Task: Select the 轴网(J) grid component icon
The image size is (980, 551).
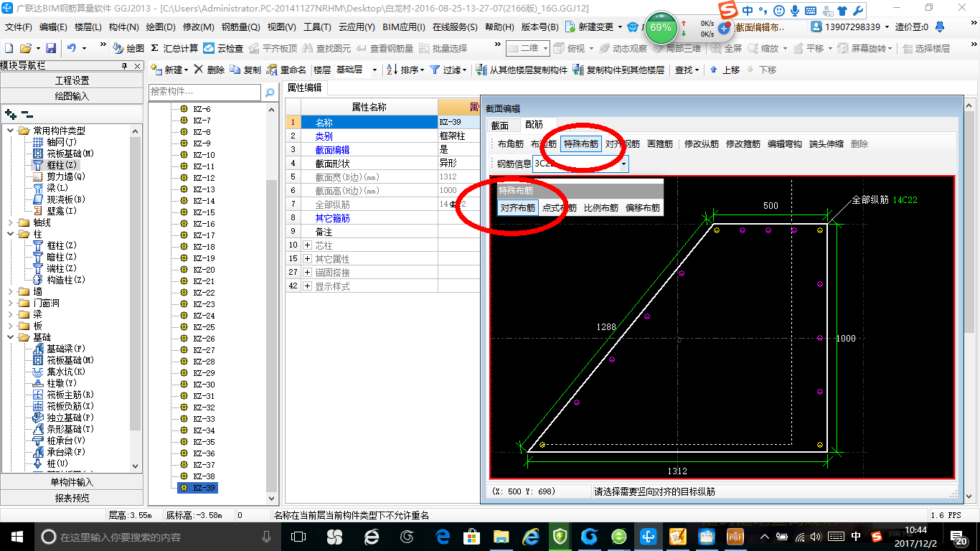Action: point(38,142)
